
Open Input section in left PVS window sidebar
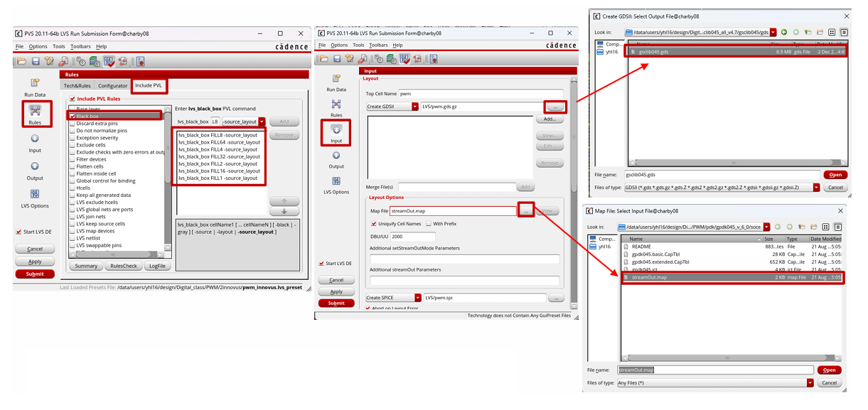[x=35, y=143]
